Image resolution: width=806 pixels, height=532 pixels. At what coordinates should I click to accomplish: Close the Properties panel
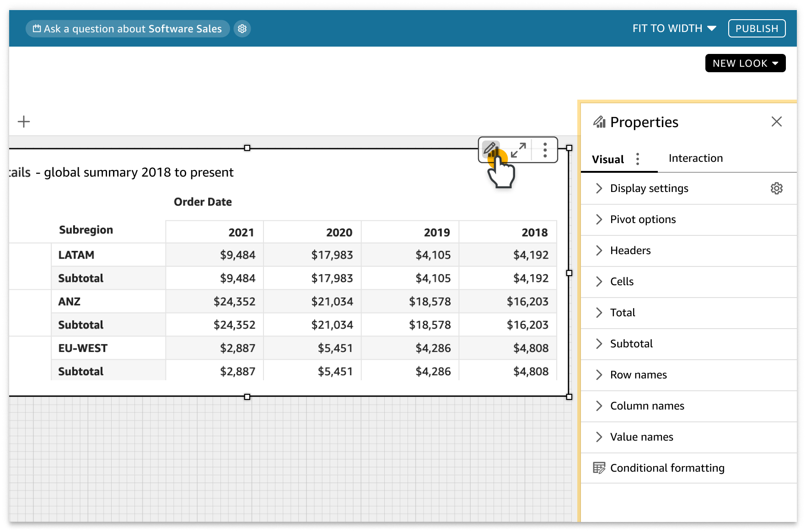click(776, 122)
